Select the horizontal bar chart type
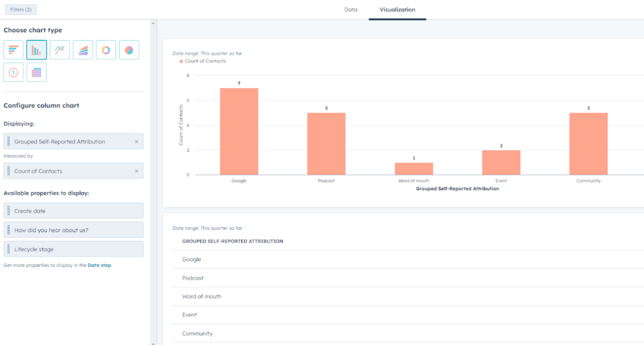This screenshot has width=644, height=345. click(14, 50)
